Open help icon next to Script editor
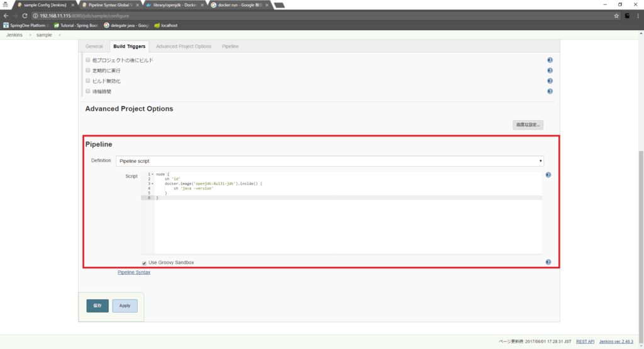Screen dimensions: 644x349 coord(548,175)
